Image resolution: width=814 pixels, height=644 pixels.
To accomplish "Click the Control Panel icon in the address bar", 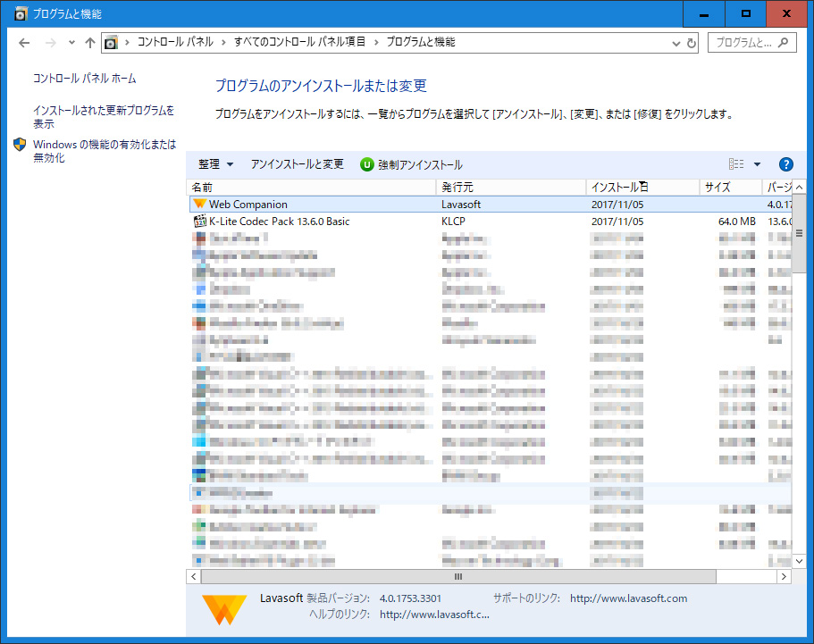I will click(111, 43).
